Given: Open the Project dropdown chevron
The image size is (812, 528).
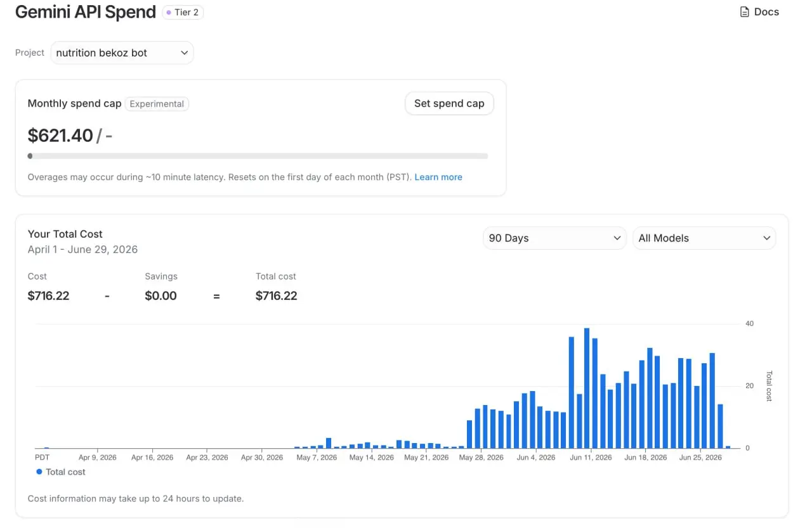Looking at the screenshot, I should tap(184, 53).
